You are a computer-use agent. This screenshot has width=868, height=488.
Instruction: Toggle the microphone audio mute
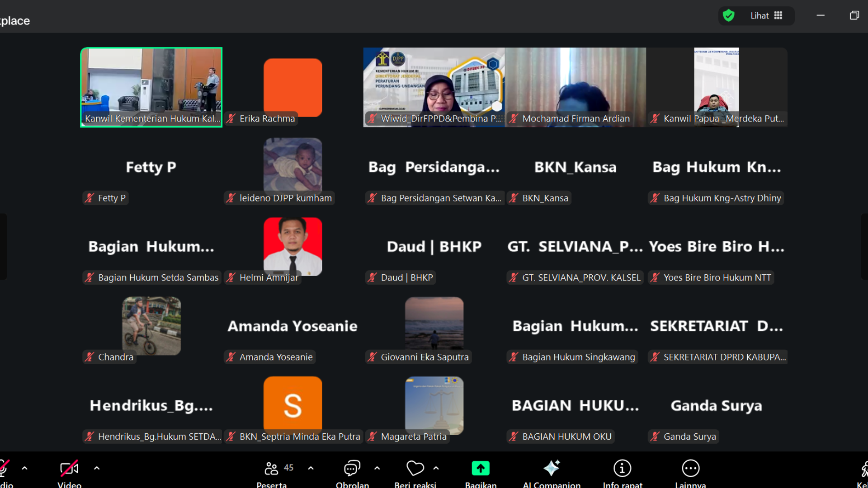(4, 469)
